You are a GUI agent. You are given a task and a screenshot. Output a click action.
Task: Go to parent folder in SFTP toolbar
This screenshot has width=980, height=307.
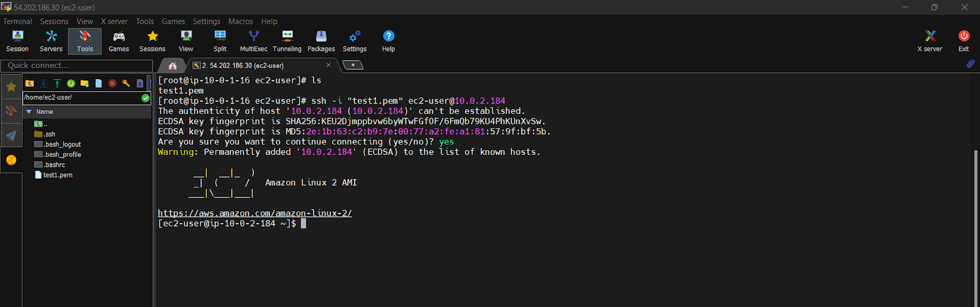click(x=29, y=83)
